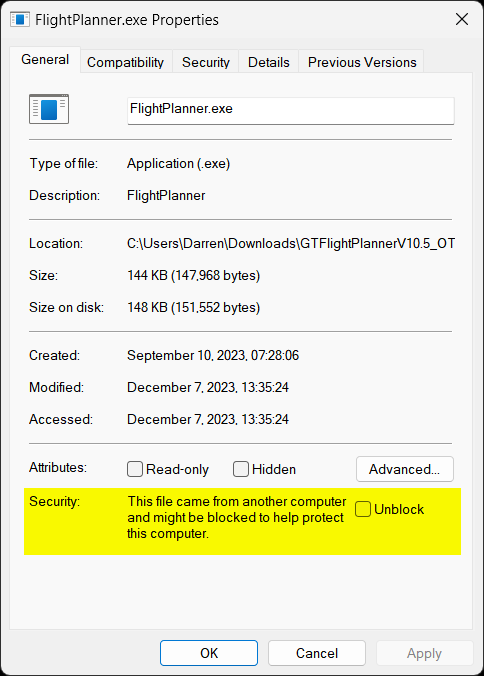The image size is (484, 676).
Task: Click the Cancel button
Action: (317, 653)
